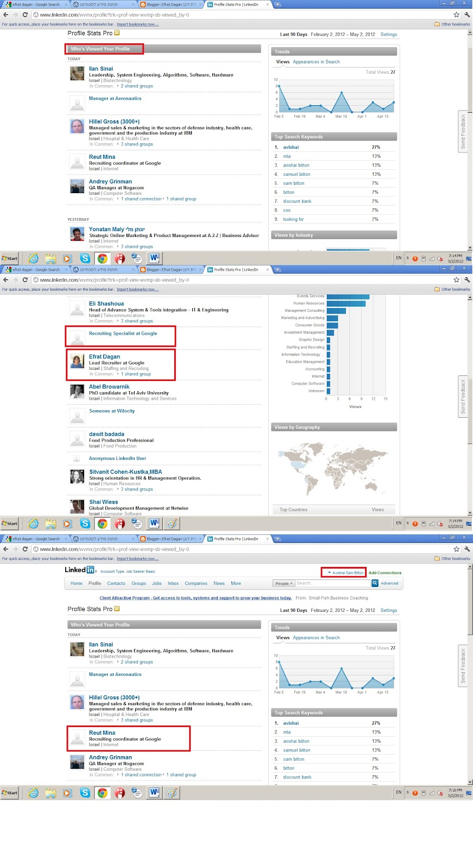The image size is (473, 868).
Task: Open the Contacts menu item
Action: (x=116, y=583)
